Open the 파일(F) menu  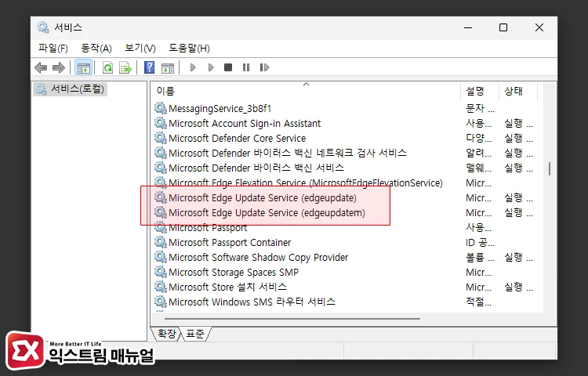pos(53,48)
